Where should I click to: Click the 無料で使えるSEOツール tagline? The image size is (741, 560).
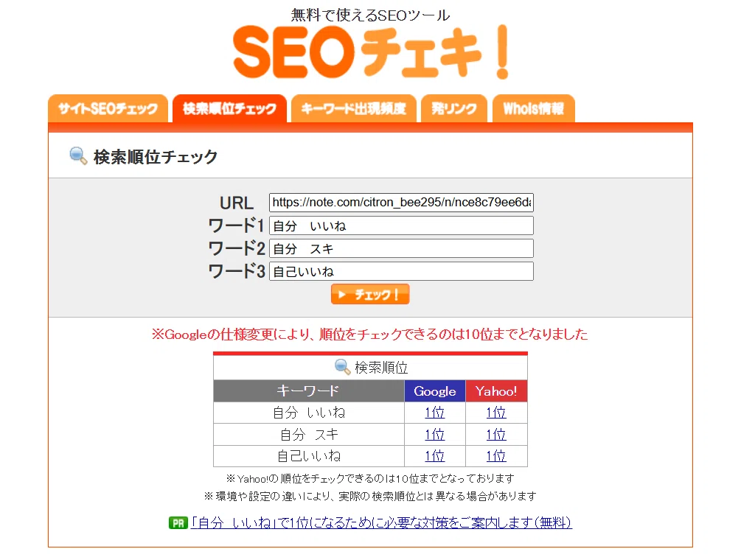[370, 15]
